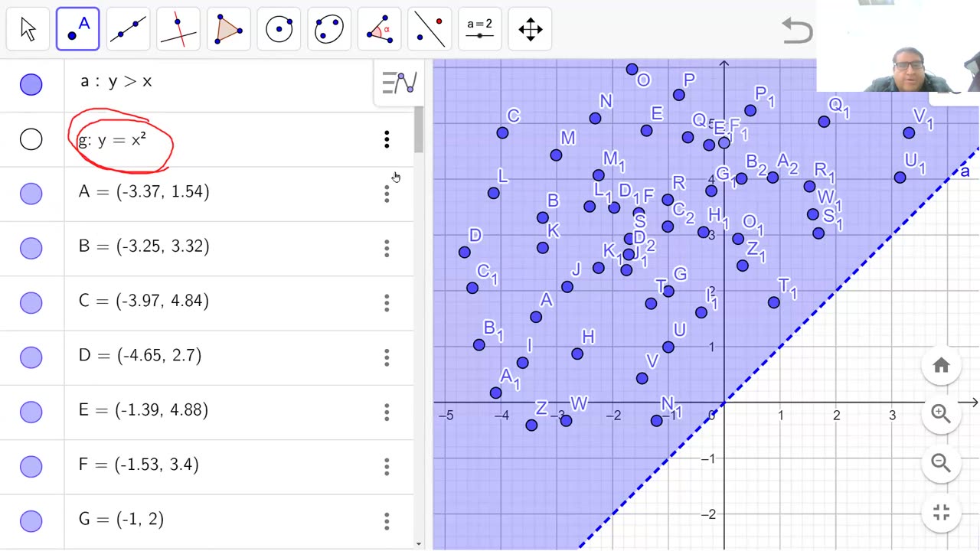Select the Reflect about Line tool
The height and width of the screenshot is (551, 980).
click(430, 29)
